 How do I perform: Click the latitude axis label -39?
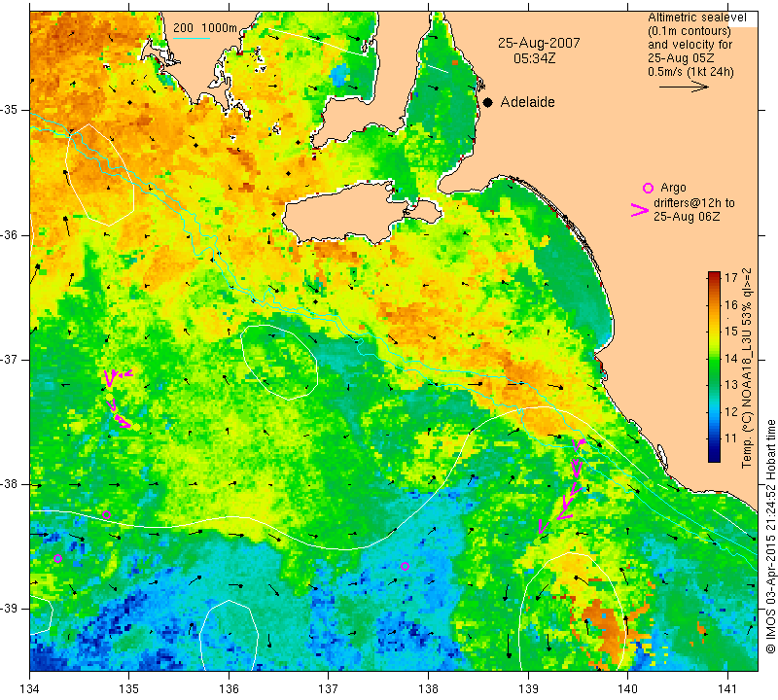pos(10,609)
